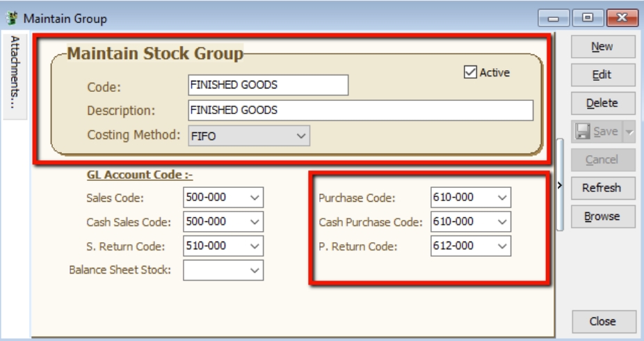Open the Balance Sheet Stock dropdown

[x=254, y=270]
